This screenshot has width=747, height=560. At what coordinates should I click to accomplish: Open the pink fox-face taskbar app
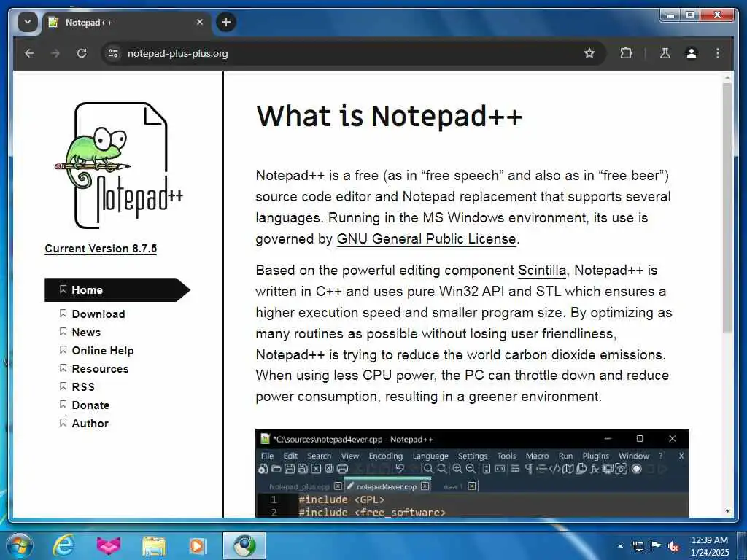109,545
